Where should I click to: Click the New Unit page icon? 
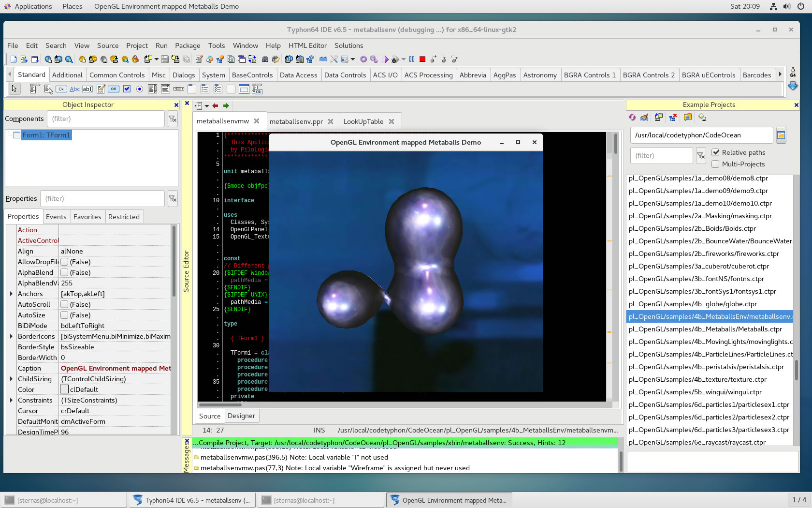[14, 59]
